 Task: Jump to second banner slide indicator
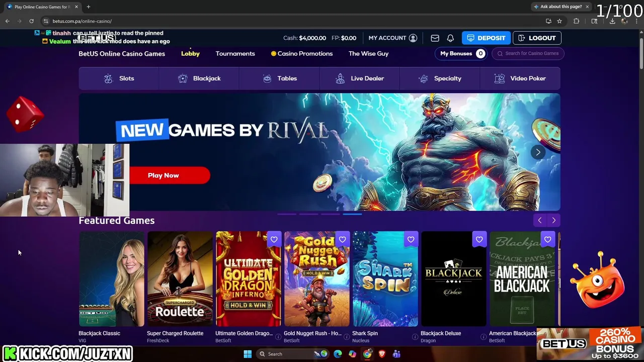coord(308,214)
